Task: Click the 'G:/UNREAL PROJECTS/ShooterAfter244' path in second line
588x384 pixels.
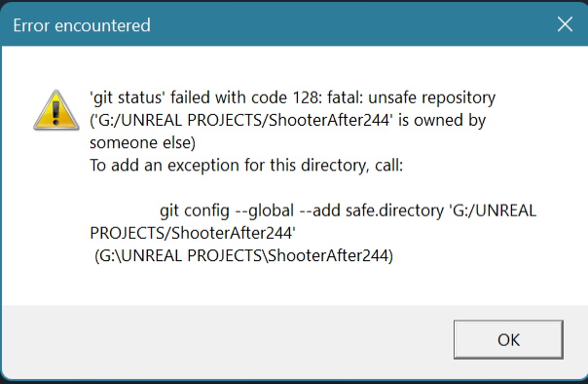Action: coord(241,121)
